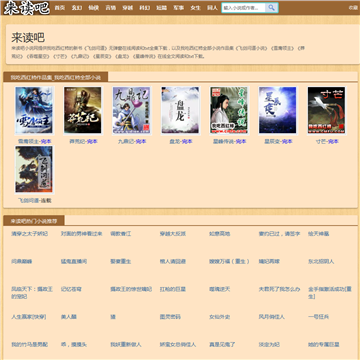
Task: Click the 雪鹰领主-完本 title link
Action: click(x=35, y=141)
